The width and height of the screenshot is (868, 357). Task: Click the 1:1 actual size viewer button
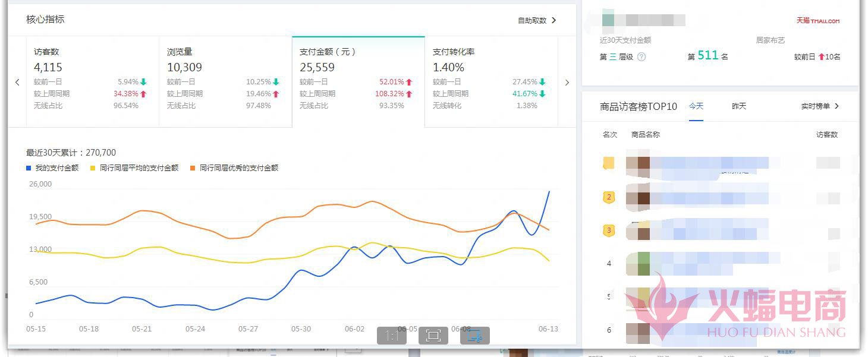pos(392,336)
